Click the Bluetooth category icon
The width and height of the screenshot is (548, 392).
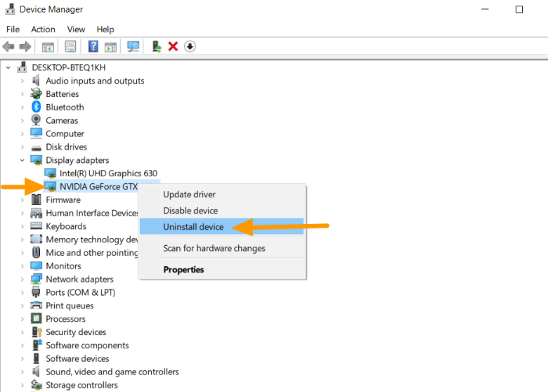pos(36,107)
